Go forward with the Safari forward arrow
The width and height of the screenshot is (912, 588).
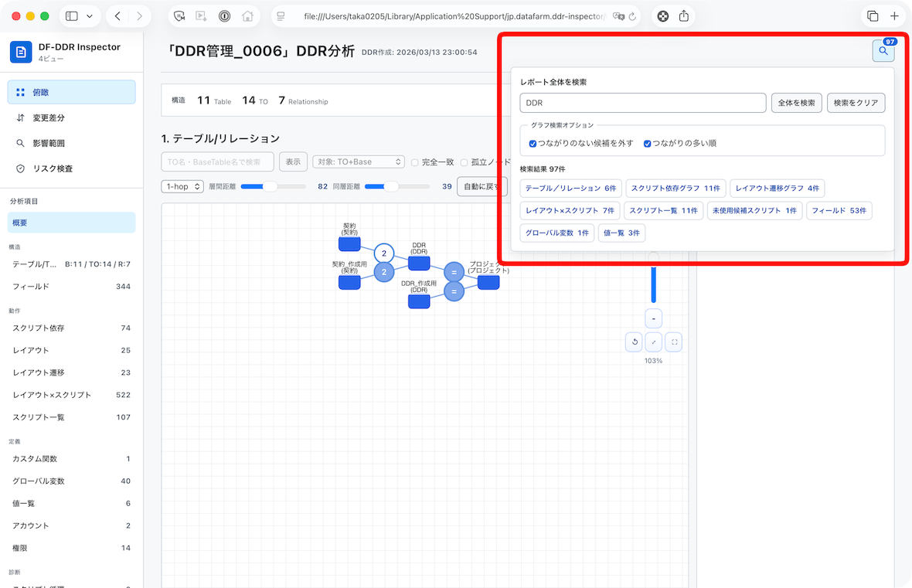(140, 16)
